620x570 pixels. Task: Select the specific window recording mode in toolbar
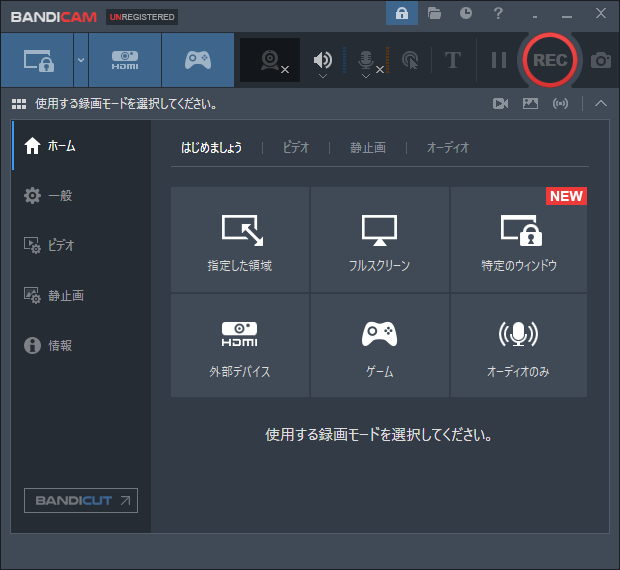[x=38, y=60]
